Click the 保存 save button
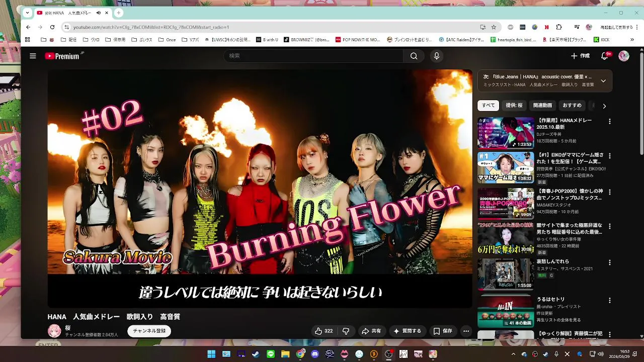The width and height of the screenshot is (644, 362). point(443,331)
